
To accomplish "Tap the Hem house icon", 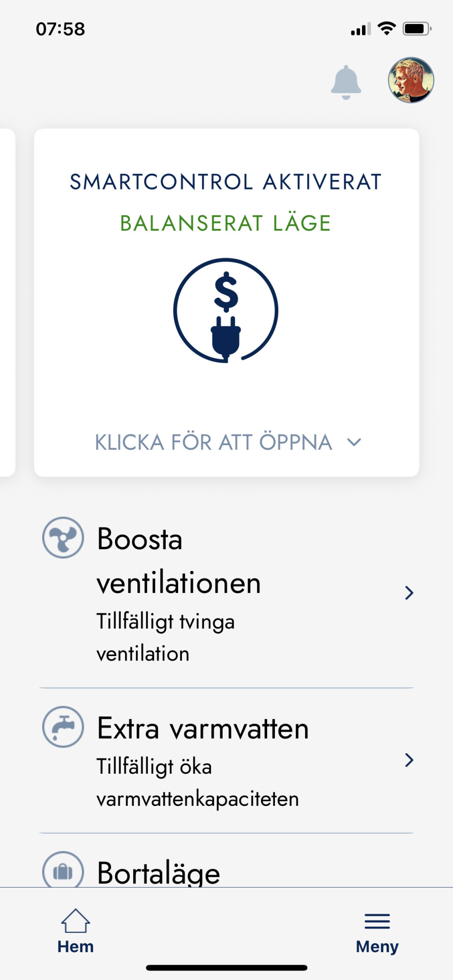I will pyautogui.click(x=75, y=921).
